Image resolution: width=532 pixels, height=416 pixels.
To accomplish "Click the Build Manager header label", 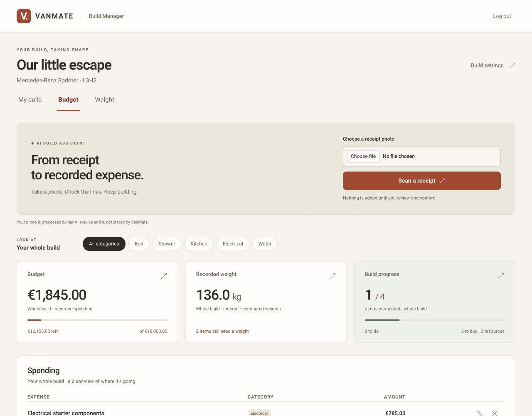I will click(106, 16).
